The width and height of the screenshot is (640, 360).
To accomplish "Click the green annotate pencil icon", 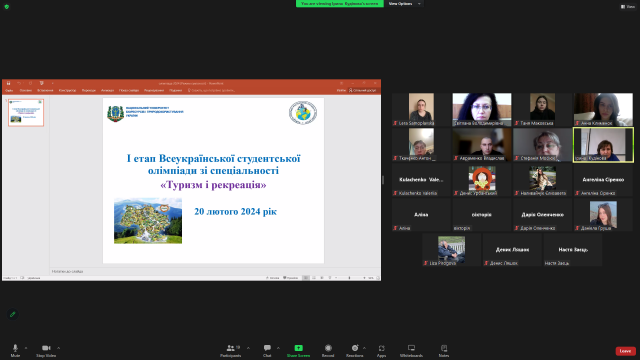I will click(x=13, y=314).
